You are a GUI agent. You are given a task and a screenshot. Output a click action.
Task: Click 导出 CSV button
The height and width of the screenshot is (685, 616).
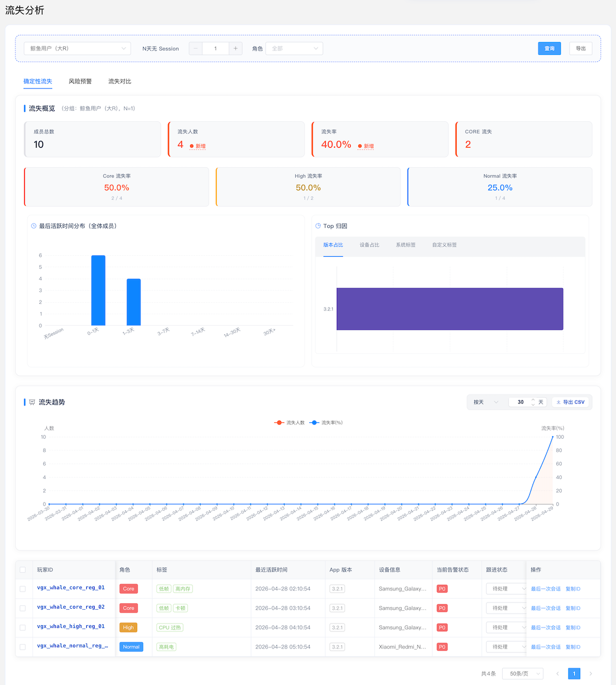tap(570, 402)
